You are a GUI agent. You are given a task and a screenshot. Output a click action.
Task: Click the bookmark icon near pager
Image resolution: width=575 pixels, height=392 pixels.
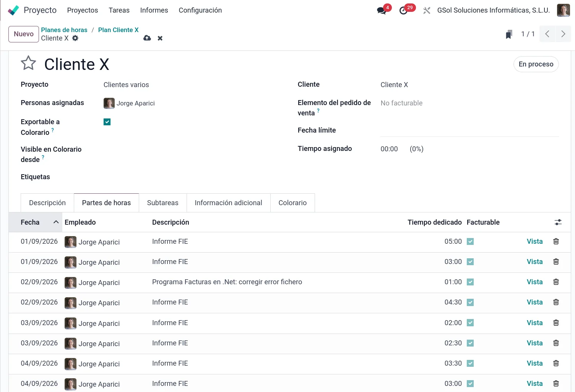[x=509, y=34]
